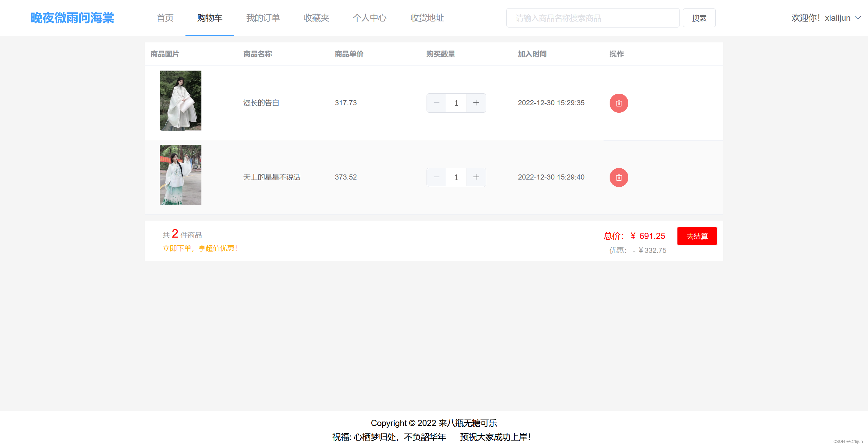
Task: Increase quantity of 漫长的告白 with plus
Action: 476,103
